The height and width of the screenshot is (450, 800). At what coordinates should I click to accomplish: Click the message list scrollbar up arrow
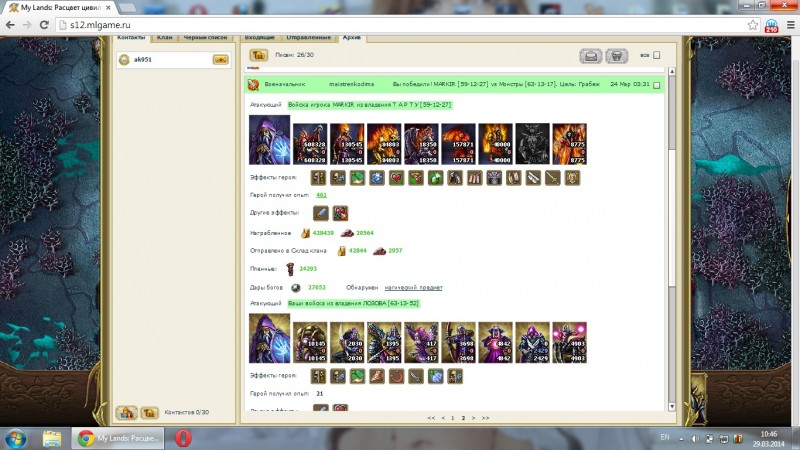coord(671,72)
